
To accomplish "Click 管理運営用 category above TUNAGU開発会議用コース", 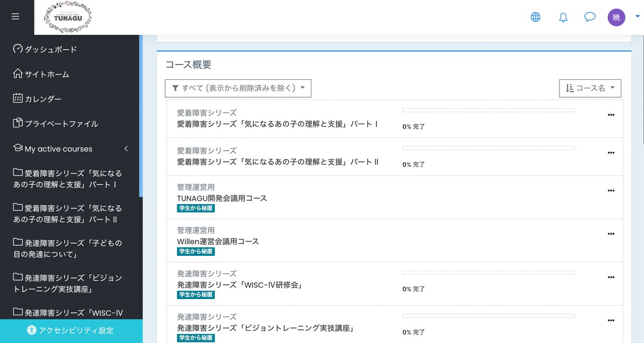I will pyautogui.click(x=196, y=187).
